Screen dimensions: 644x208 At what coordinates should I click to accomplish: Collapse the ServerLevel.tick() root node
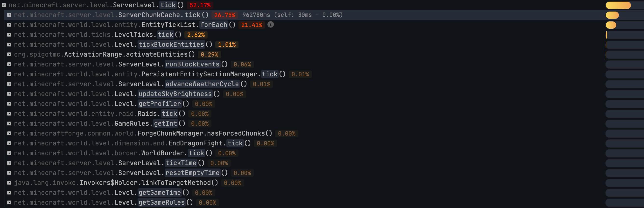[4, 5]
